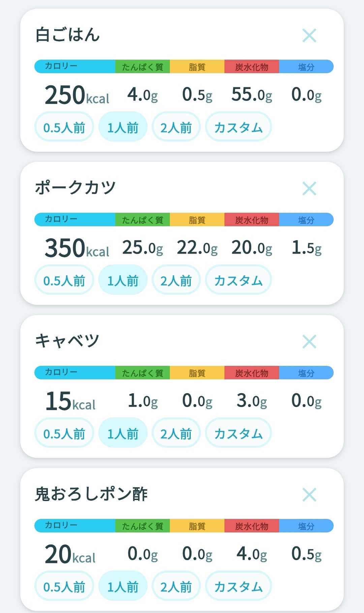Select 1人前 serving for ポークカツ
The image size is (364, 613).
[x=123, y=280]
